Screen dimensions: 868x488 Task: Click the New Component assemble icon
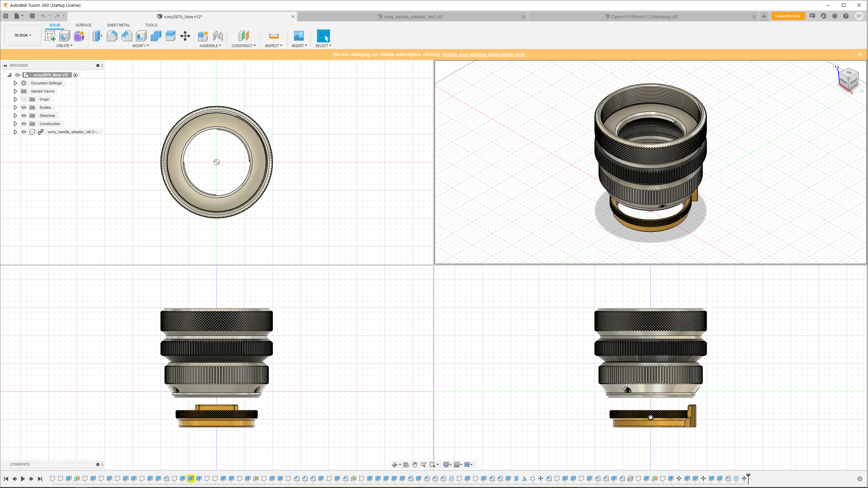[203, 36]
